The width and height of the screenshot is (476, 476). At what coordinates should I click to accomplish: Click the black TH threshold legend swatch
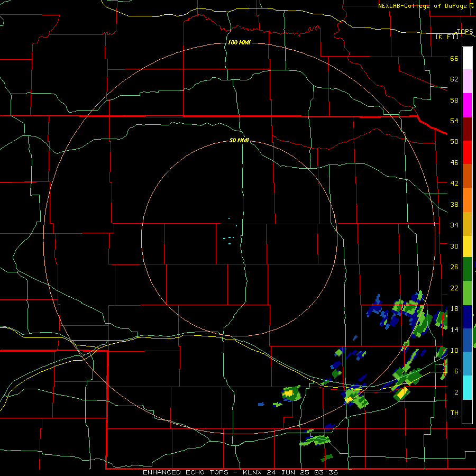pos(467,411)
